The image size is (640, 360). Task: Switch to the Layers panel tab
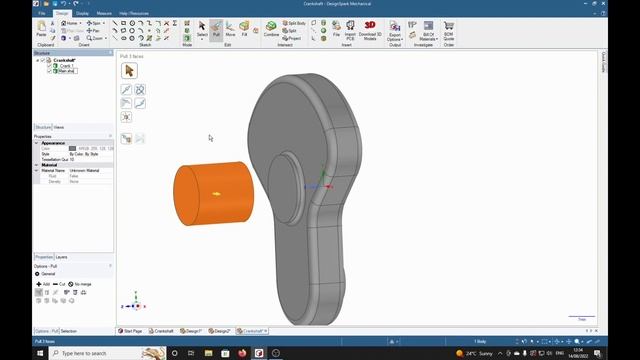pyautogui.click(x=61, y=257)
